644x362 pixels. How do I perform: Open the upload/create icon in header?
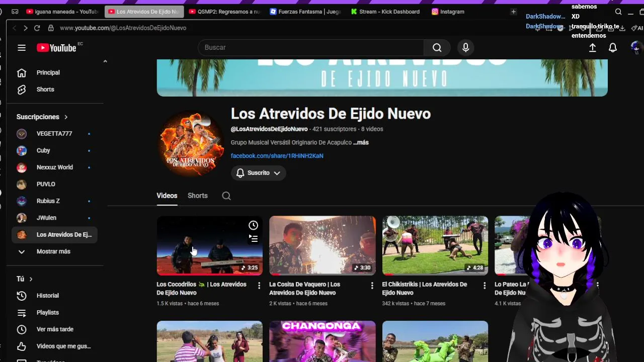pos(593,47)
